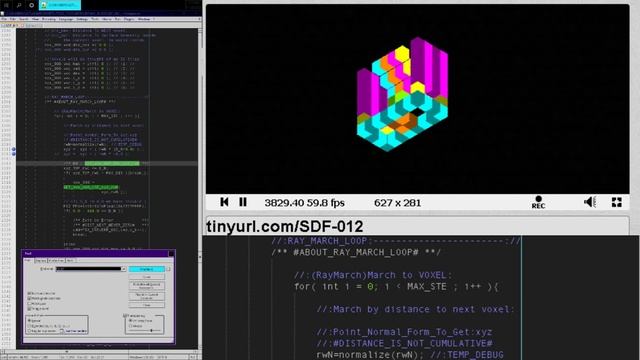Click the tinyurl.com/SDF-012 link text
The height and width of the screenshot is (360, 640).
284,227
